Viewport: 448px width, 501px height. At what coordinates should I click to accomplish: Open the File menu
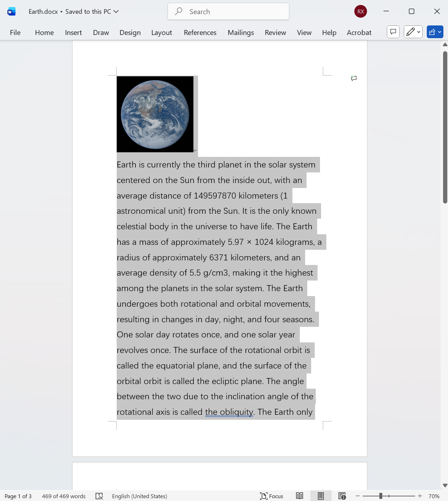(x=15, y=32)
